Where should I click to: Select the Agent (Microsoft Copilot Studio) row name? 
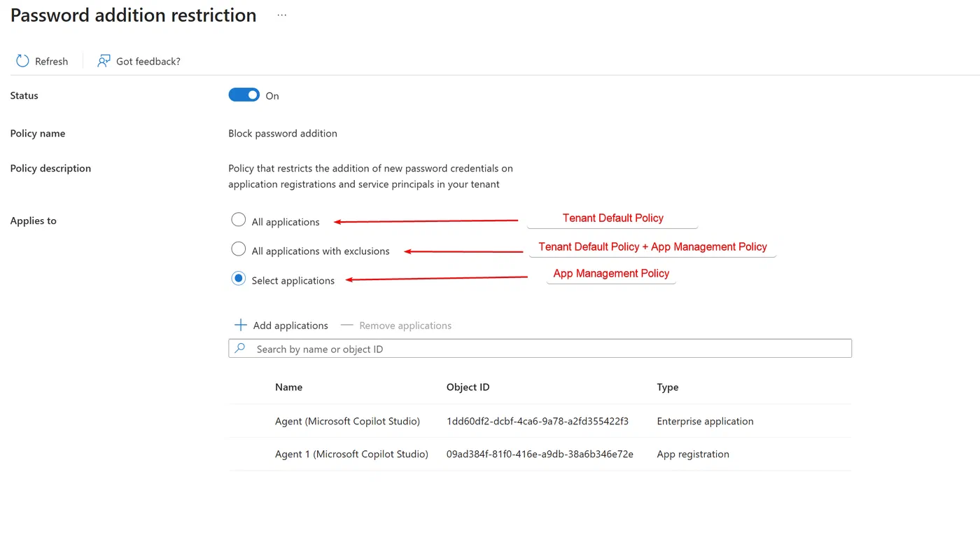(x=347, y=422)
